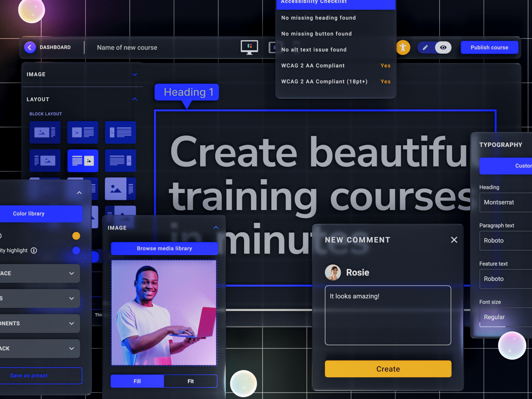Edit the Name of new course field
Viewport: 532px width, 399px height.
tap(127, 47)
